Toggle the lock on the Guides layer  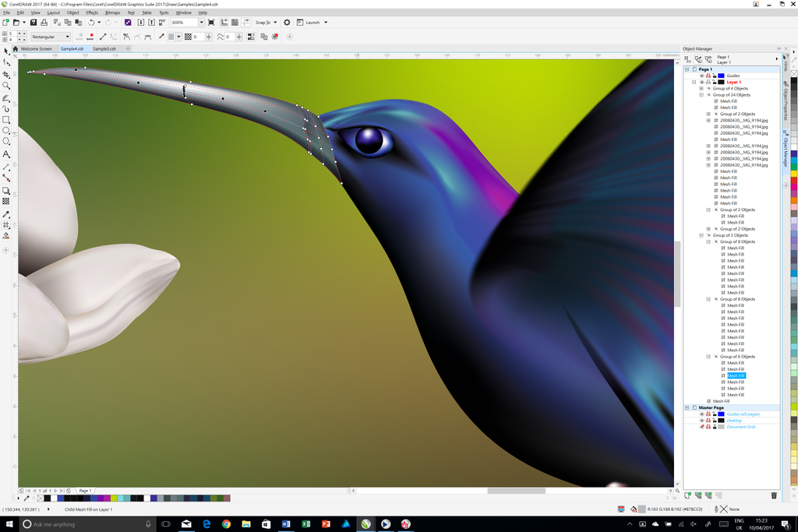pyautogui.click(x=715, y=76)
